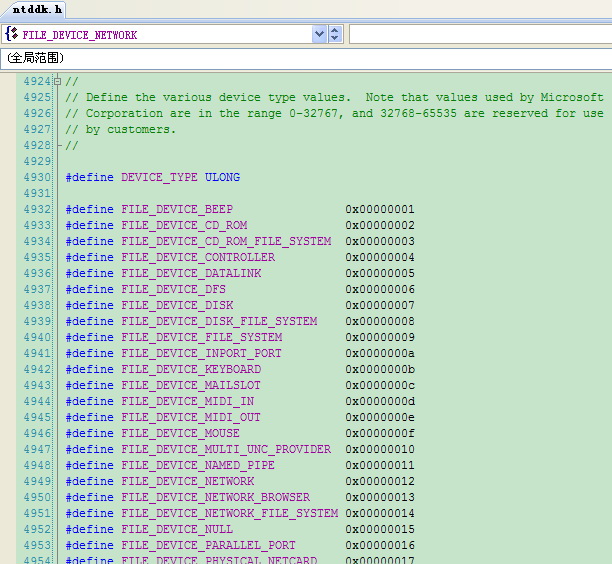Click FILE_DEVICE_CONTROLLER macro
612x564 pixels.
[x=198, y=257]
